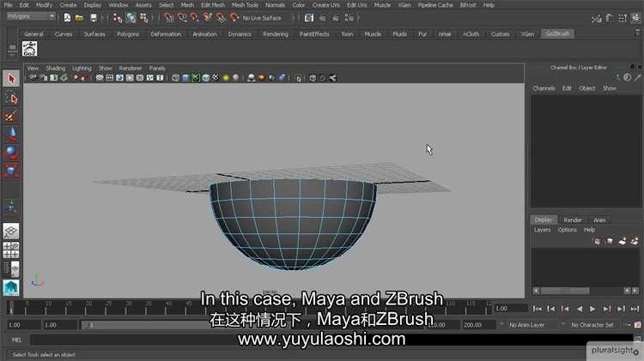The image size is (644, 361).
Task: Open the File menu
Action: (8, 5)
